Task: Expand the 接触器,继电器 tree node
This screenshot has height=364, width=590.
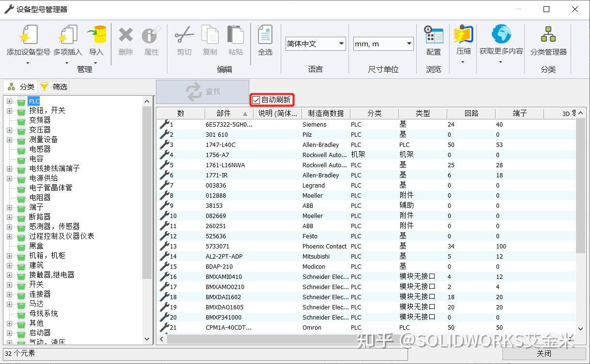Action: click(x=9, y=275)
